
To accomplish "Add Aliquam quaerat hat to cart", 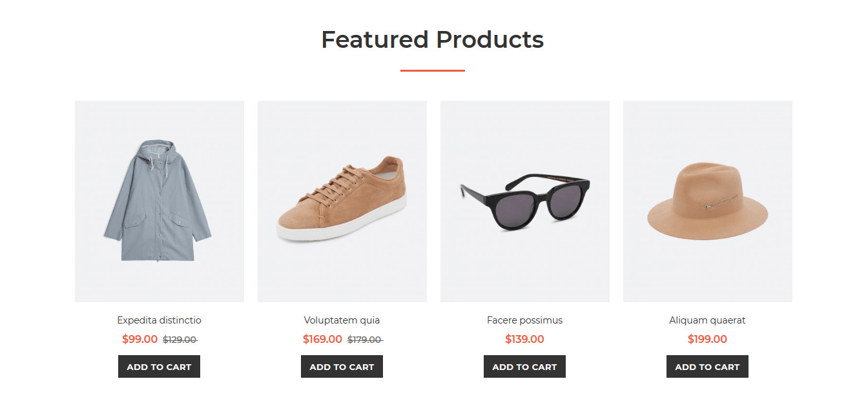I will point(707,366).
